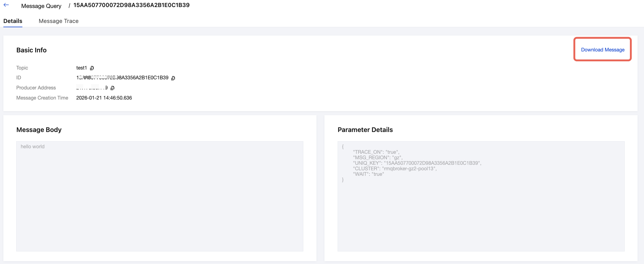Image resolution: width=644 pixels, height=264 pixels.
Task: Click the test1 topic value
Action: point(81,68)
